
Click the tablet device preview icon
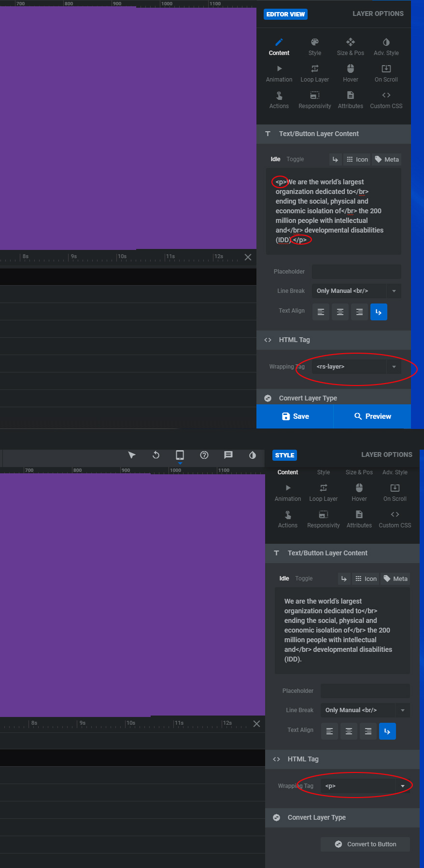pos(180,455)
